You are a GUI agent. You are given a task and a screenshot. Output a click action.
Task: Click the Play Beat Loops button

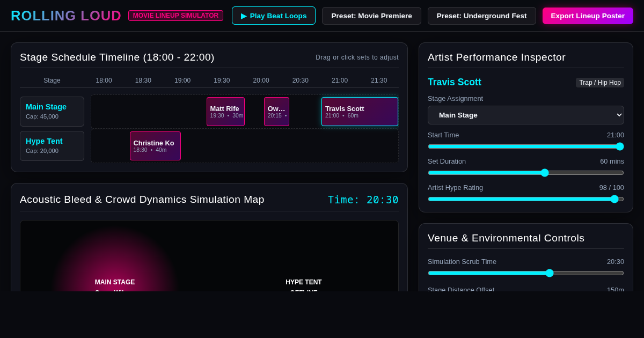(274, 16)
